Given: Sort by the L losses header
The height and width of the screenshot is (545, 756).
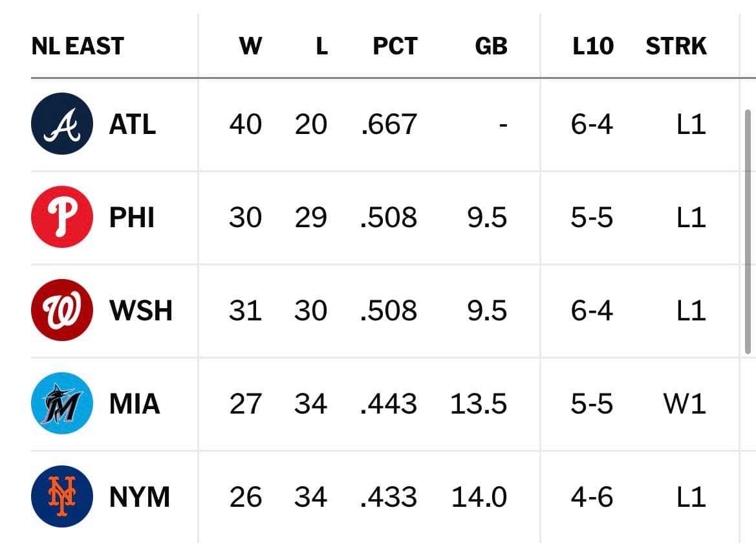Looking at the screenshot, I should click(x=321, y=47).
